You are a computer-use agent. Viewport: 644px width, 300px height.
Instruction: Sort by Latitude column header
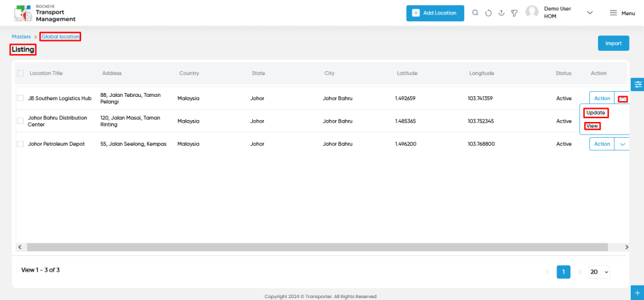click(407, 73)
